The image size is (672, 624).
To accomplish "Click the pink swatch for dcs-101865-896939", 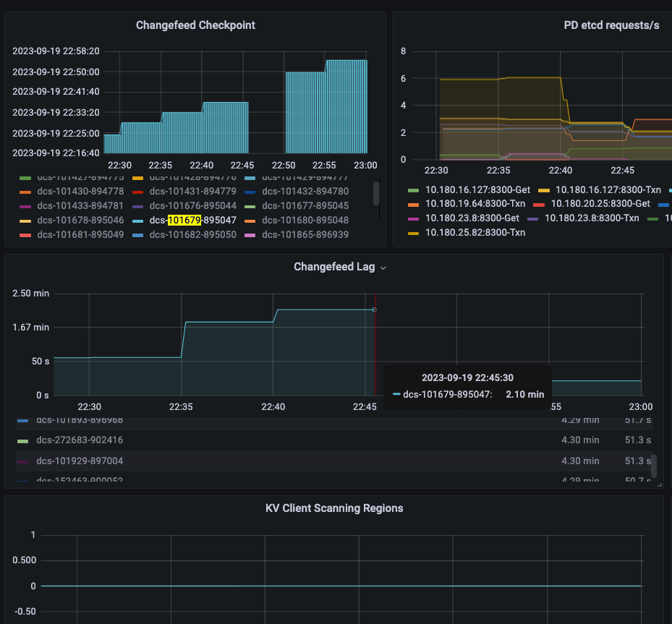I will pos(250,235).
